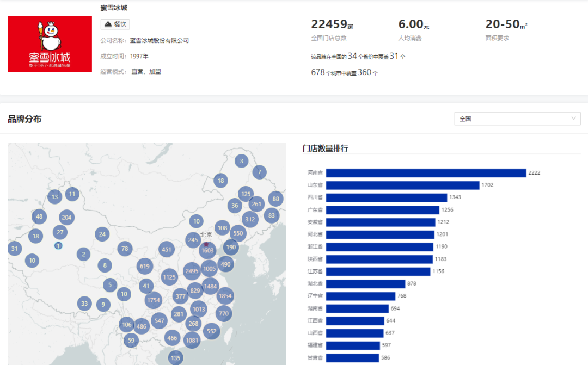
Task: Click the 门店数量排行 chart heading
Action: tap(326, 149)
